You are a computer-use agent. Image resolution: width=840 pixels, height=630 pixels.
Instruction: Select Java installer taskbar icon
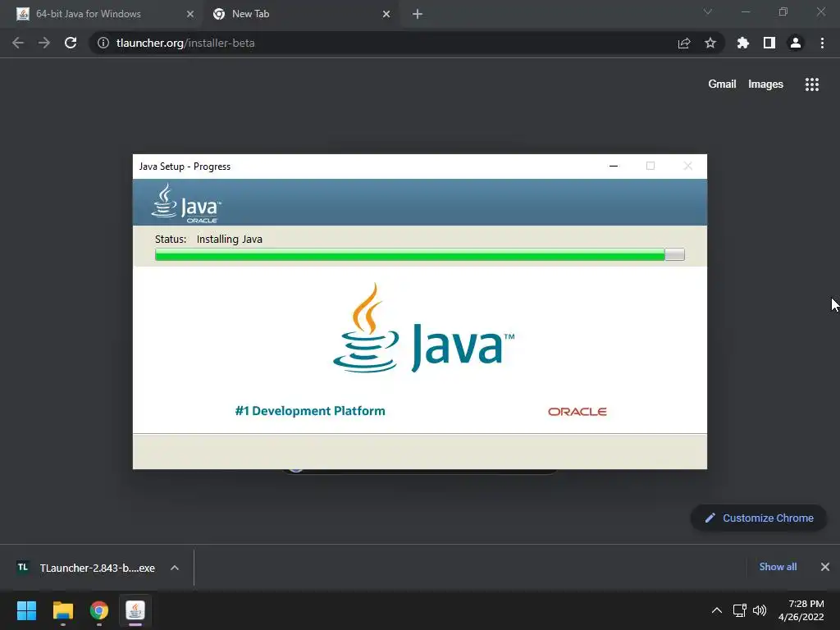pyautogui.click(x=135, y=610)
